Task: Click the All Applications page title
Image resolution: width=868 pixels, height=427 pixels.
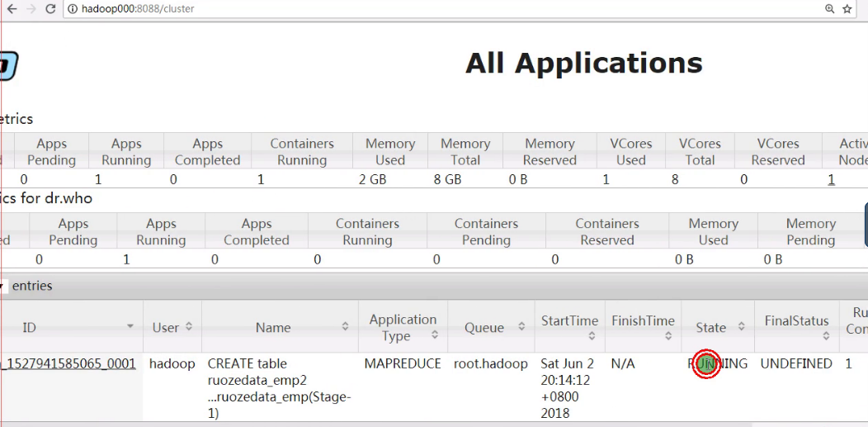Action: pyautogui.click(x=583, y=63)
